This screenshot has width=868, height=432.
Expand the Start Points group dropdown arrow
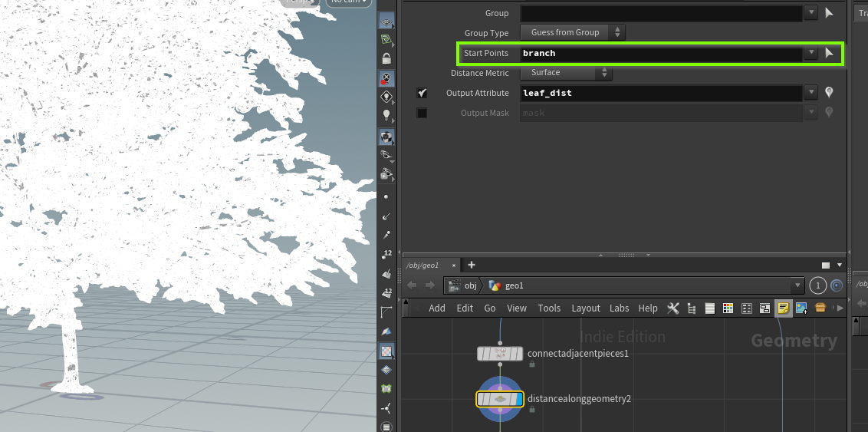point(811,54)
